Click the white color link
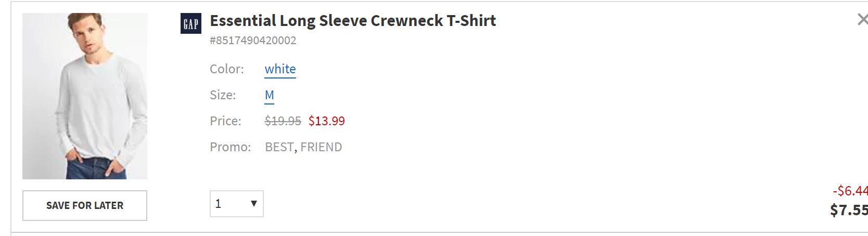Image resolution: width=868 pixels, height=236 pixels. tap(280, 69)
